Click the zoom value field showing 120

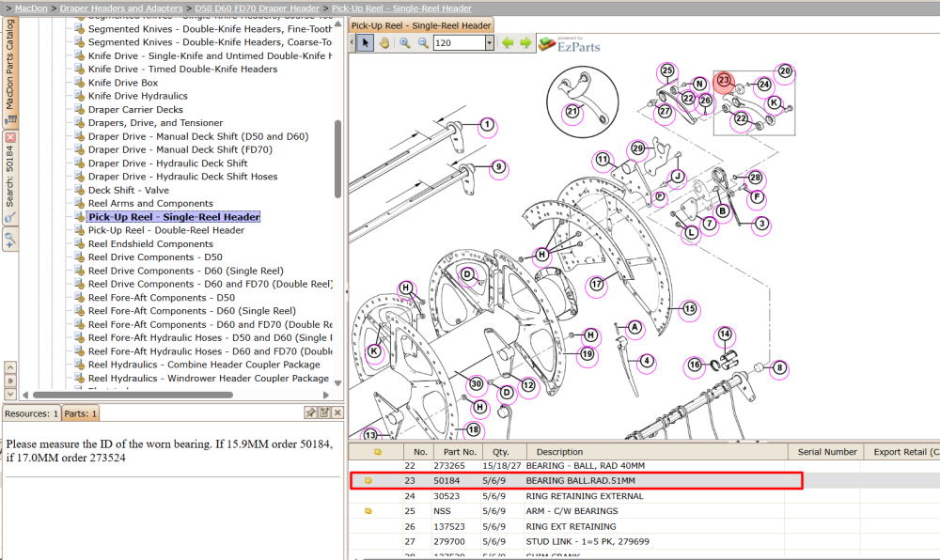tap(460, 43)
